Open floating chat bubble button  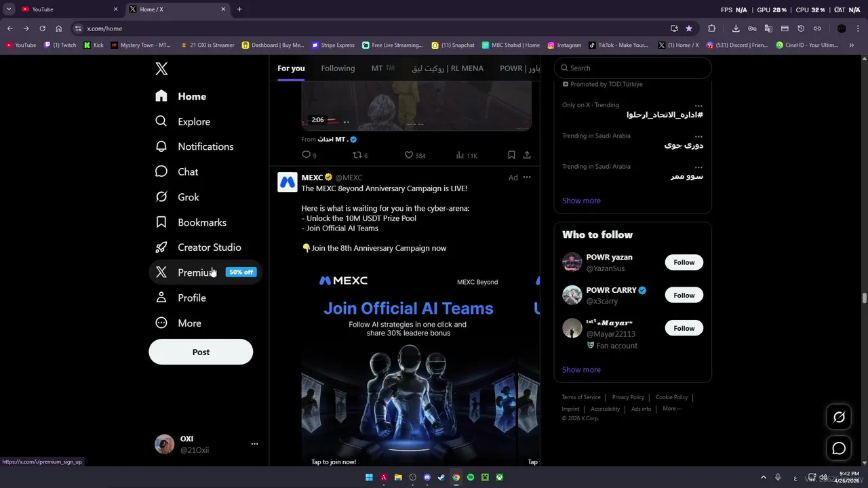[x=839, y=448]
